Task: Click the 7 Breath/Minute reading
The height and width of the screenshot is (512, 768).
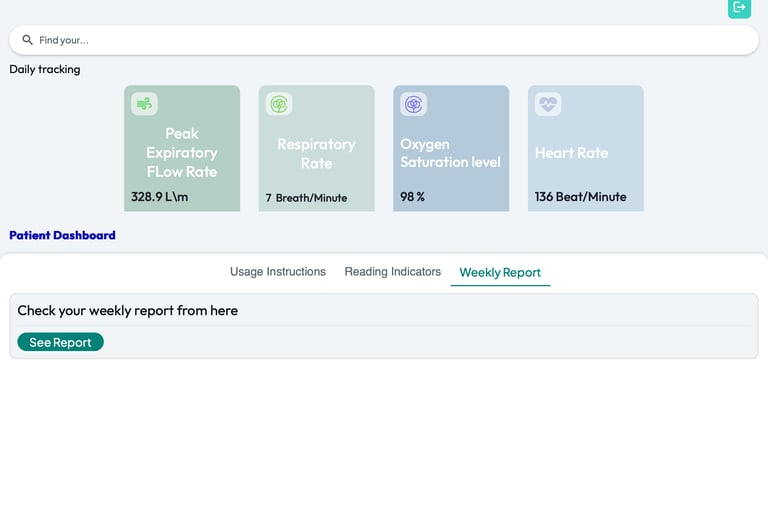Action: tap(306, 198)
